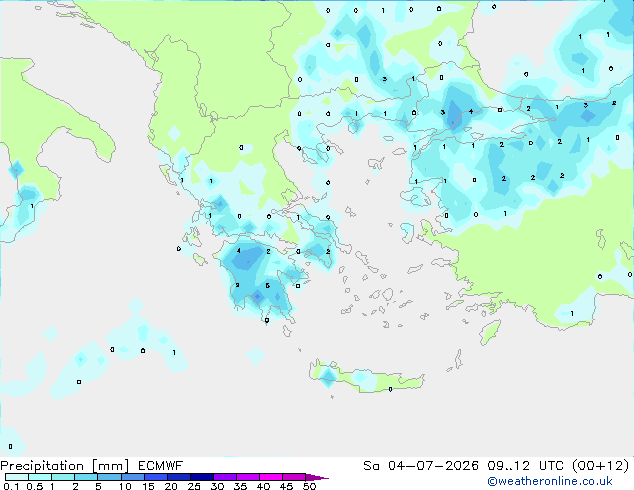This screenshot has height=490, width=634.
Task: Select the 45–50 mm legend color swatch
Action: click(294, 477)
